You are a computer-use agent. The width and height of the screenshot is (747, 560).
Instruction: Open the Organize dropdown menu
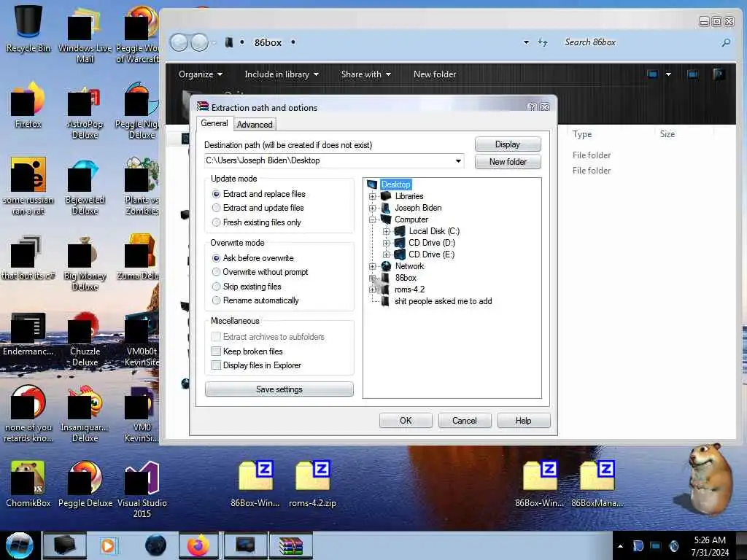pos(201,74)
